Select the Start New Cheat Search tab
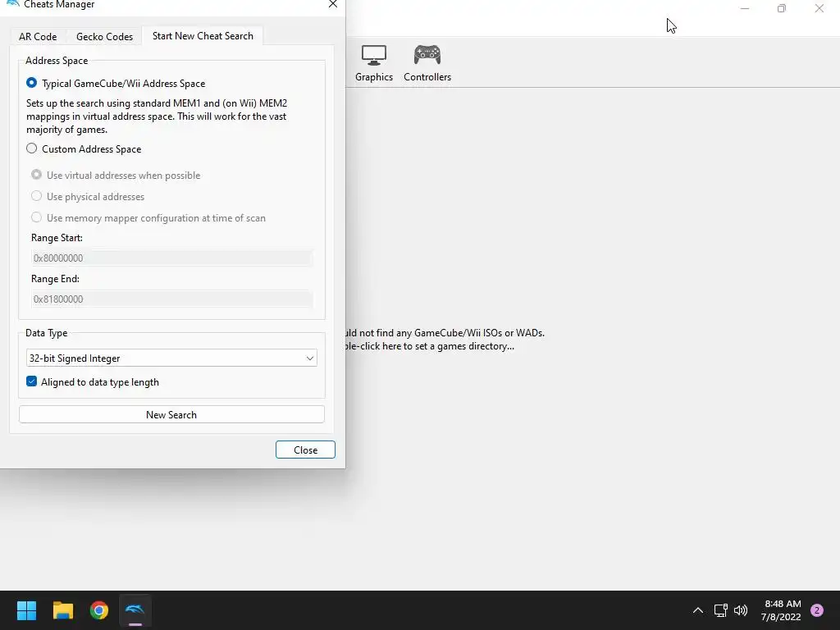840x630 pixels. [x=203, y=36]
